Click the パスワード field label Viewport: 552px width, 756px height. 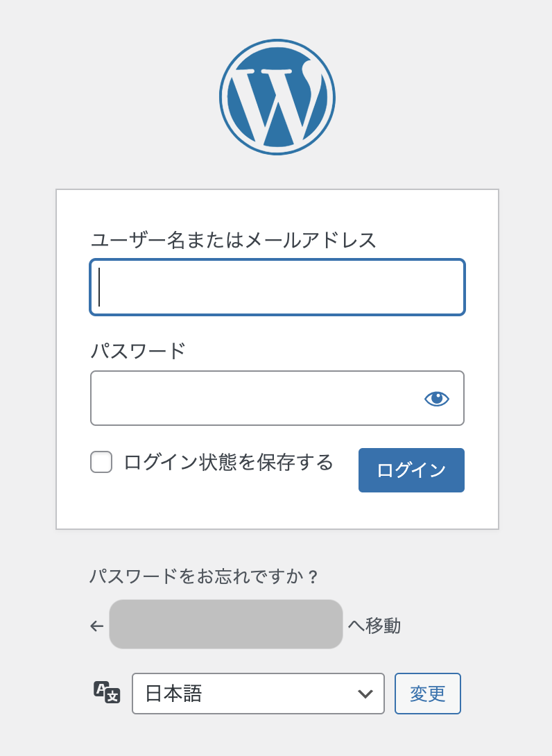pos(139,351)
